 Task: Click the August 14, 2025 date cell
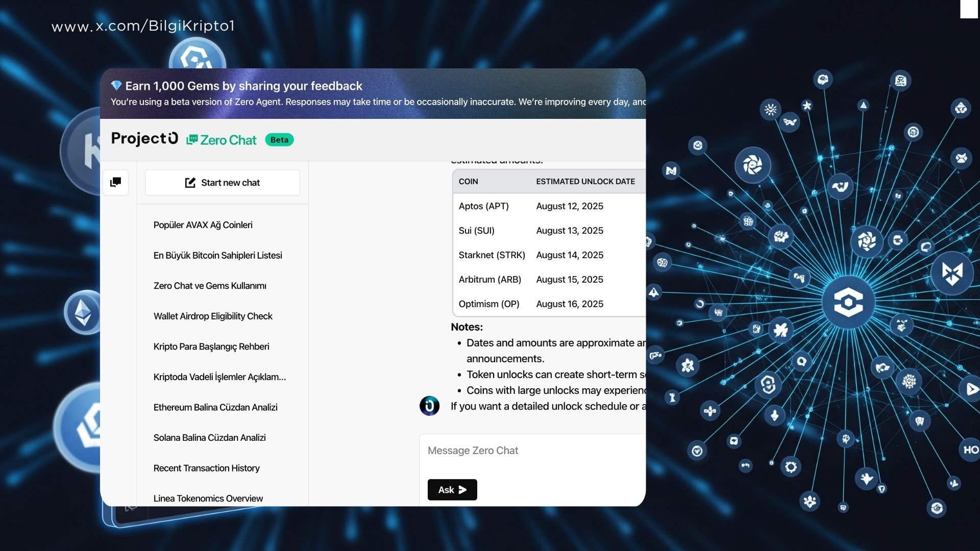[x=570, y=255]
